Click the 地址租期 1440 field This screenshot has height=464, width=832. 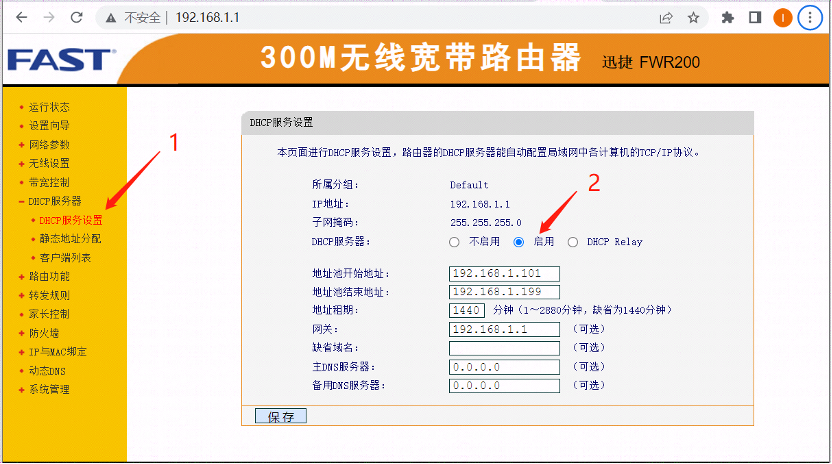click(466, 310)
